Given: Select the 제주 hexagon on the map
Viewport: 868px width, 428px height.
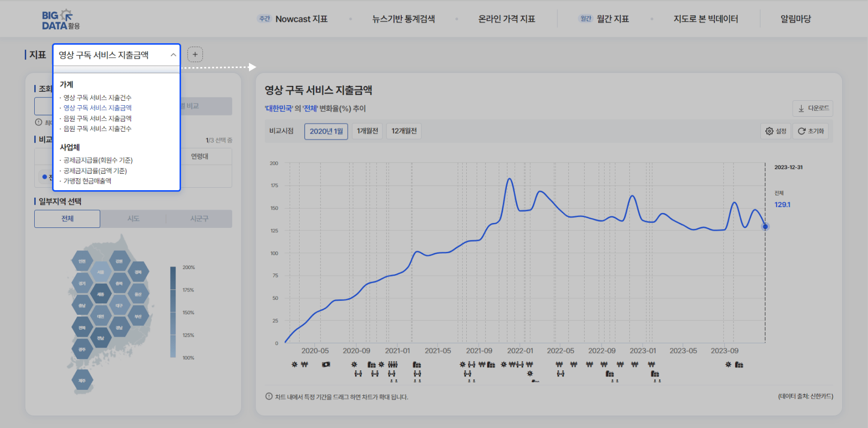Looking at the screenshot, I should click(82, 380).
